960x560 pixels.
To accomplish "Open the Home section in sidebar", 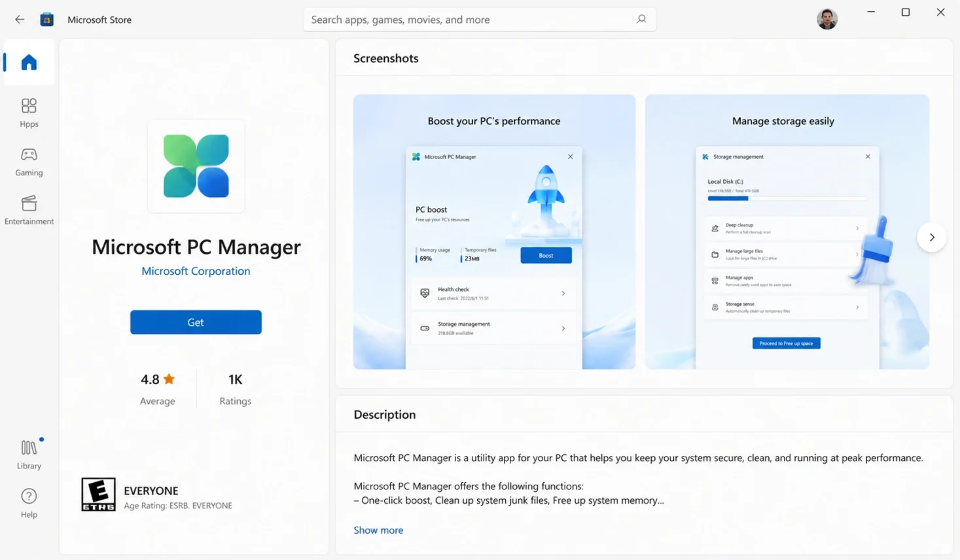I will tap(29, 62).
